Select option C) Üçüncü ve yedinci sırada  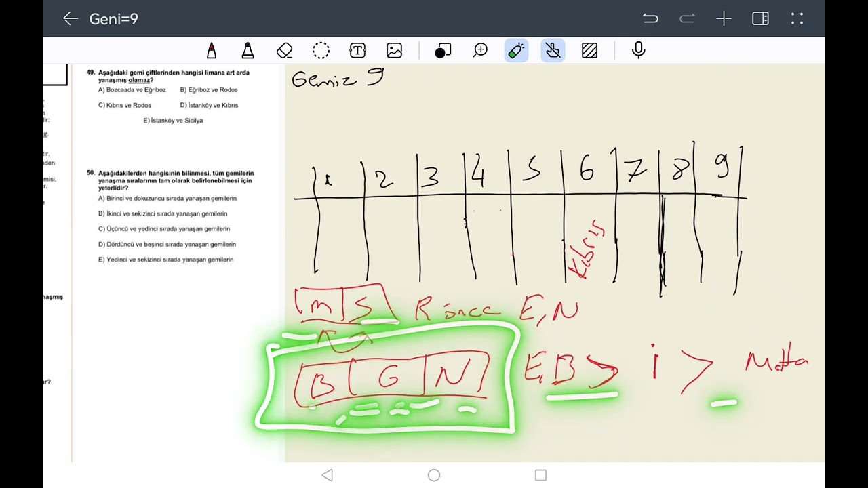tap(164, 229)
